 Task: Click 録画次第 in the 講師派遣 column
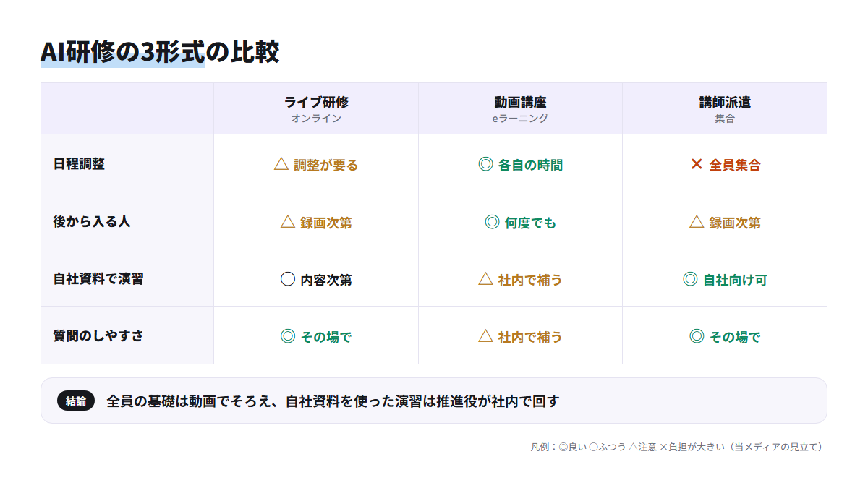click(x=735, y=223)
